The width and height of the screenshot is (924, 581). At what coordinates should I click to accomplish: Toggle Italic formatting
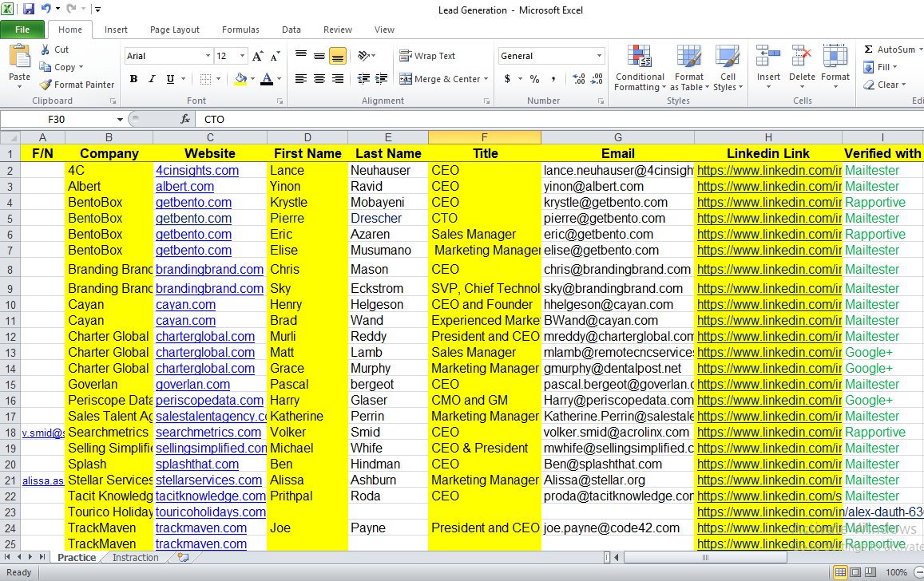[152, 79]
